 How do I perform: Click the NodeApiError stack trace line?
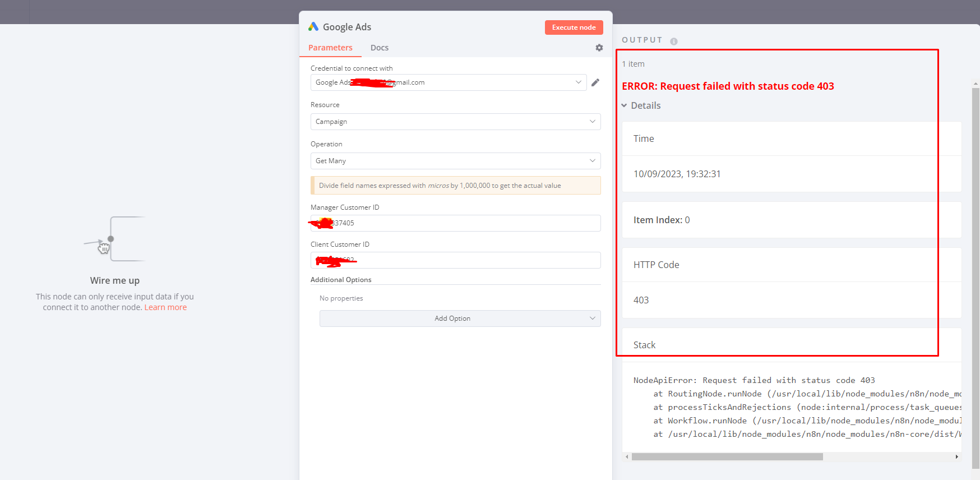(754, 380)
